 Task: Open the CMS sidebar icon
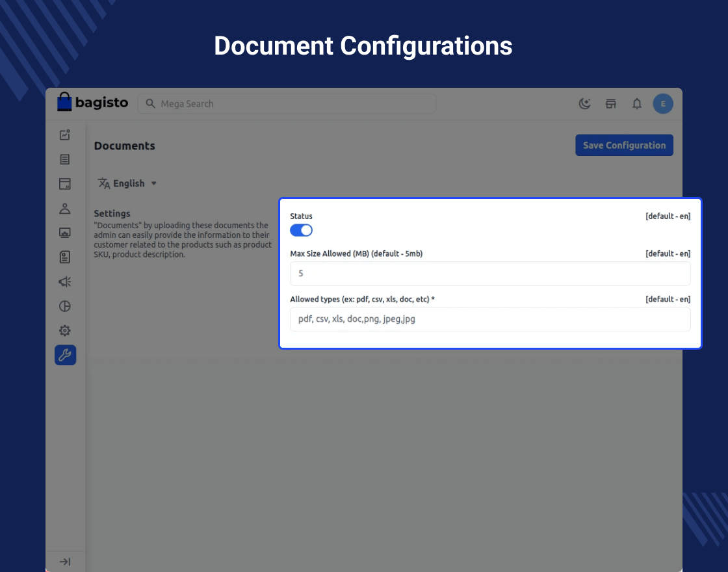[65, 233]
